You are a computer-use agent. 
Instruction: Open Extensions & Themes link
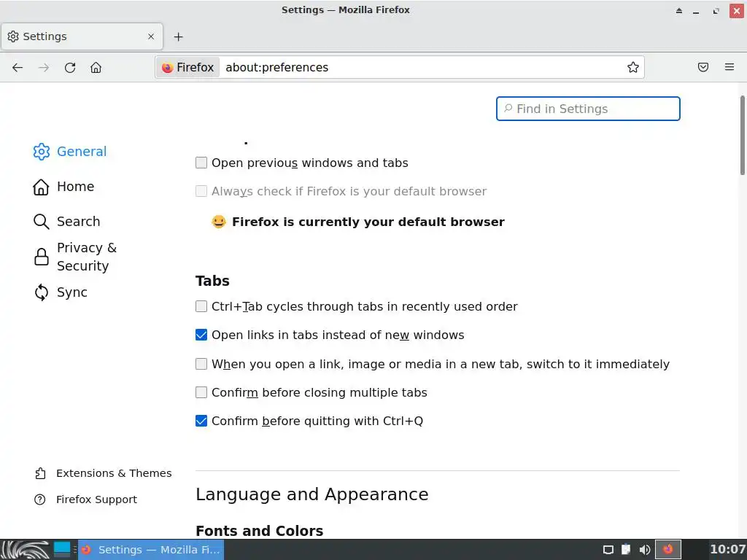click(x=103, y=473)
